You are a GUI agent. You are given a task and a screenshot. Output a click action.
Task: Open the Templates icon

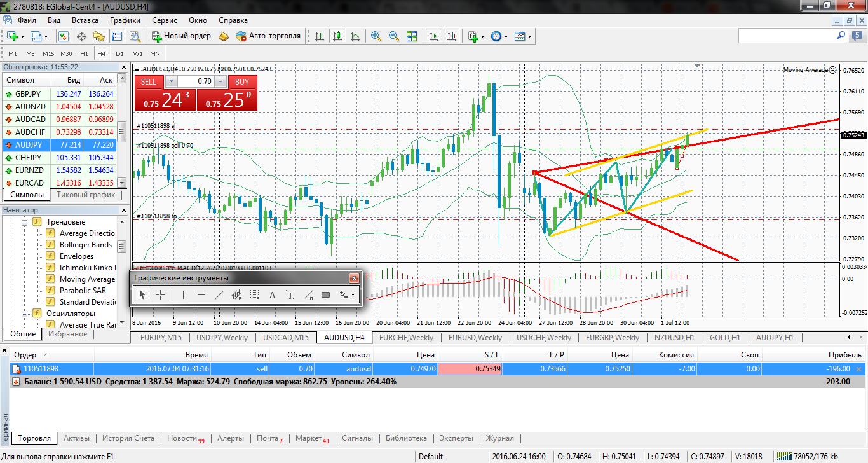click(520, 36)
